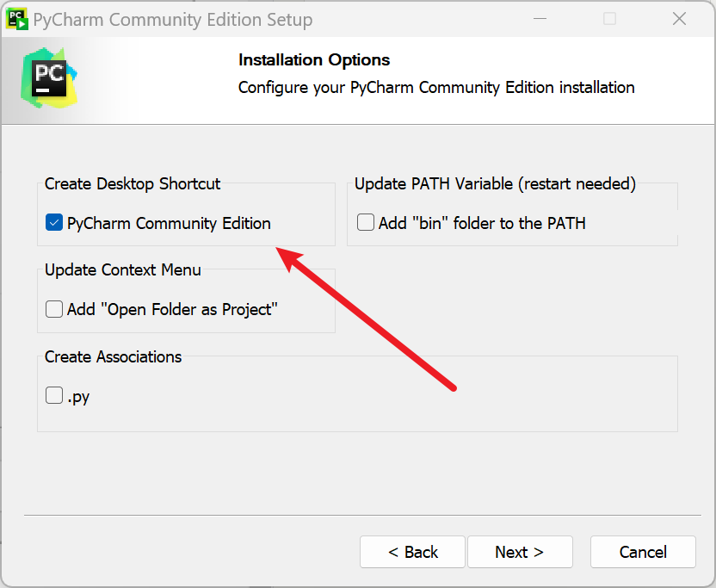The width and height of the screenshot is (716, 588).
Task: Proceed by pressing Next >
Action: [519, 552]
